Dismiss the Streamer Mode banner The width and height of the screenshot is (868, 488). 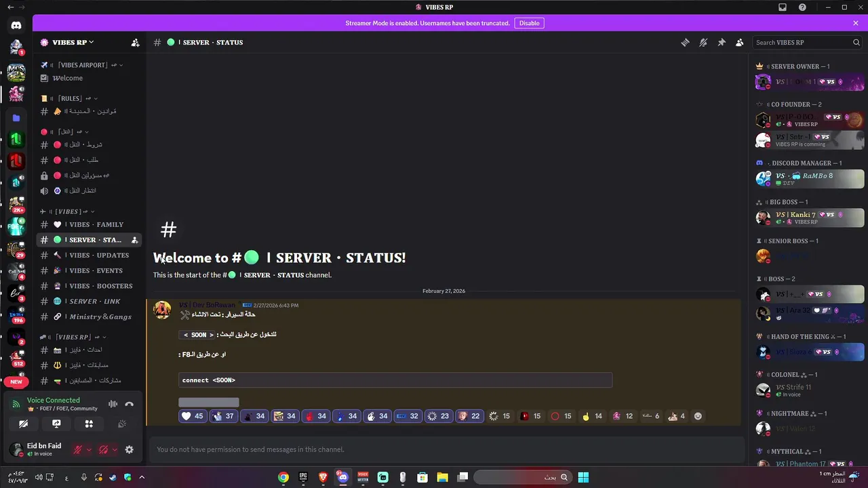(x=856, y=23)
